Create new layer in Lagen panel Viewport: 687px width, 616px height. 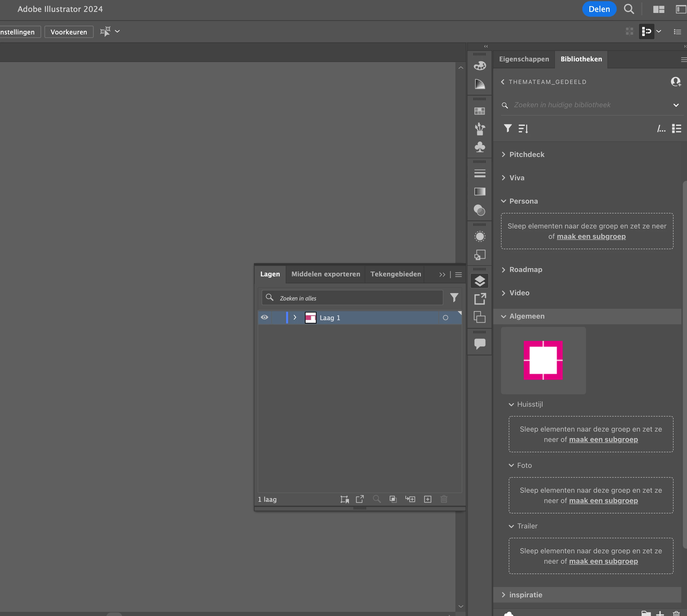[428, 499]
